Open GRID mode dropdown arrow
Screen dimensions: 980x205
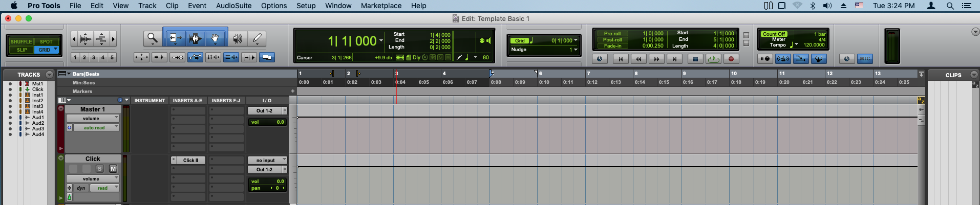tap(56, 50)
